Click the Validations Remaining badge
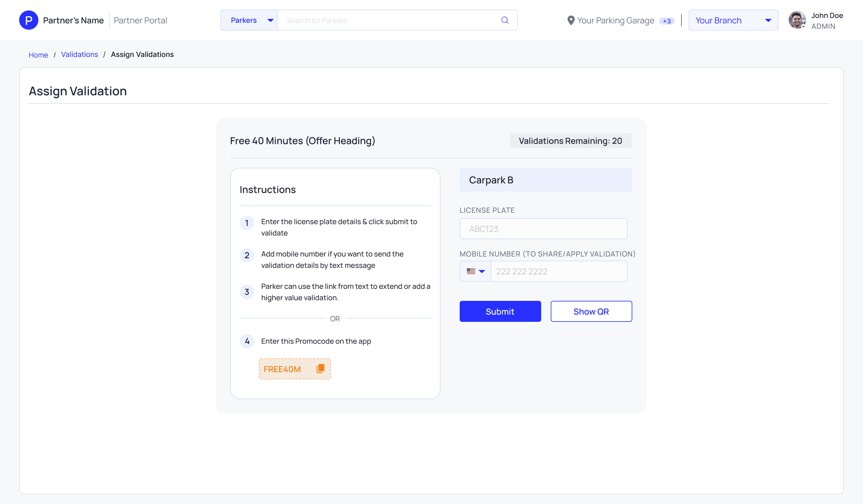The width and height of the screenshot is (863, 504). pyautogui.click(x=570, y=141)
